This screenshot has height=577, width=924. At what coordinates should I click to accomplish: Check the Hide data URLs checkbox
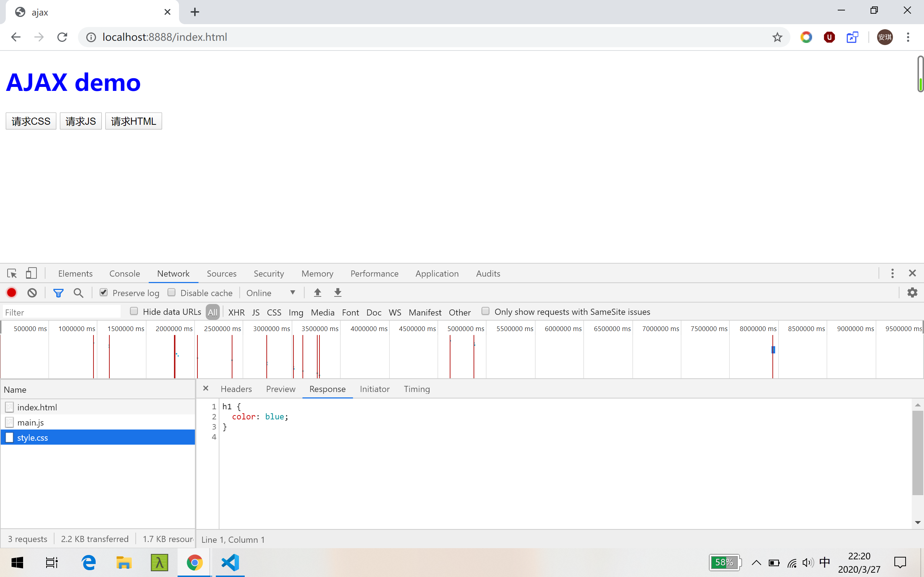point(134,311)
